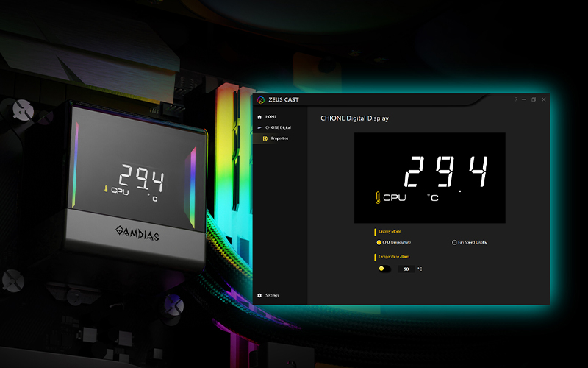Maximize the ZEUS CAST window
The image size is (588, 368).
click(534, 99)
